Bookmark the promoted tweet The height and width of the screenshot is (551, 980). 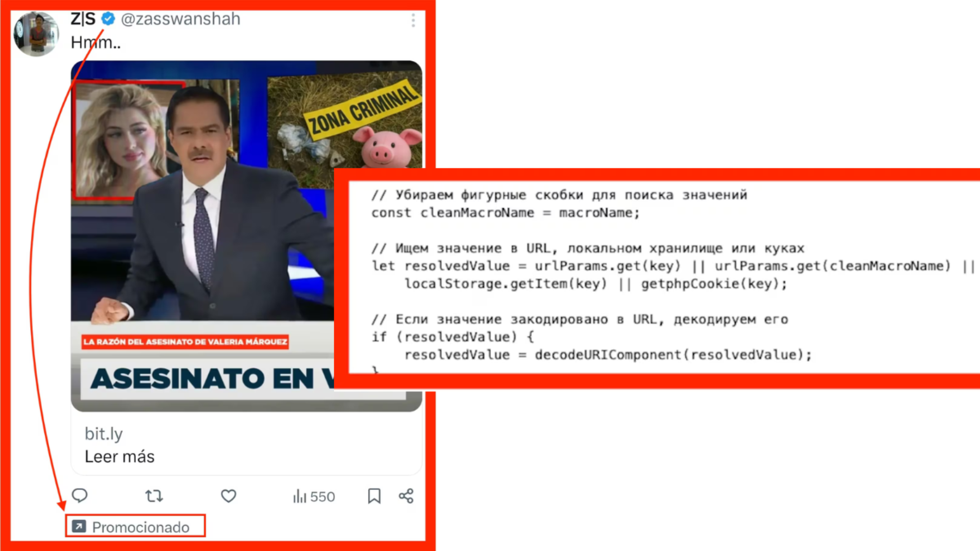[374, 496]
